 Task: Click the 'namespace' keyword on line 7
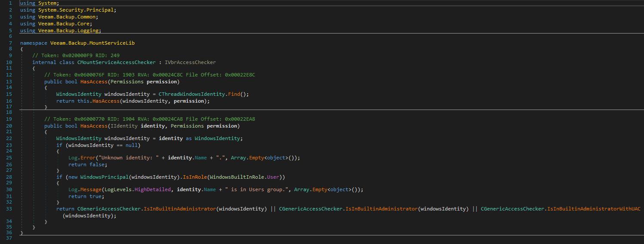34,43
